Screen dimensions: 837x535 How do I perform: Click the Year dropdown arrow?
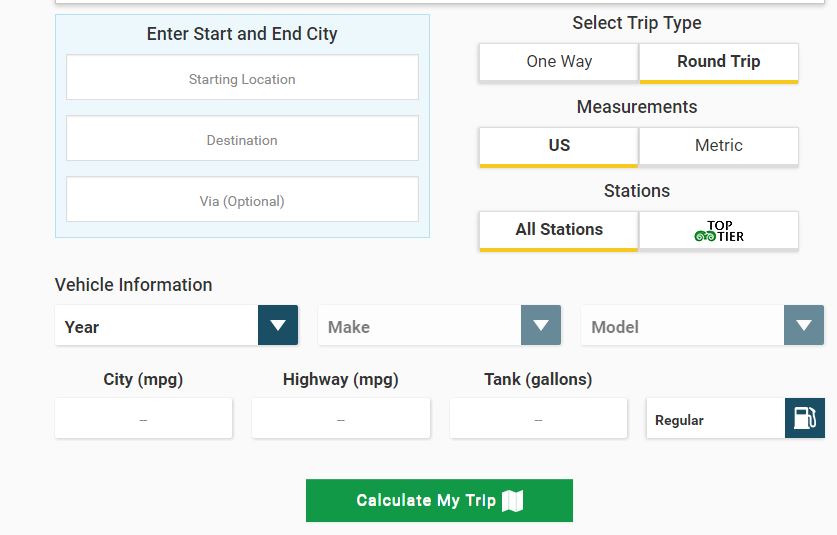pos(278,326)
